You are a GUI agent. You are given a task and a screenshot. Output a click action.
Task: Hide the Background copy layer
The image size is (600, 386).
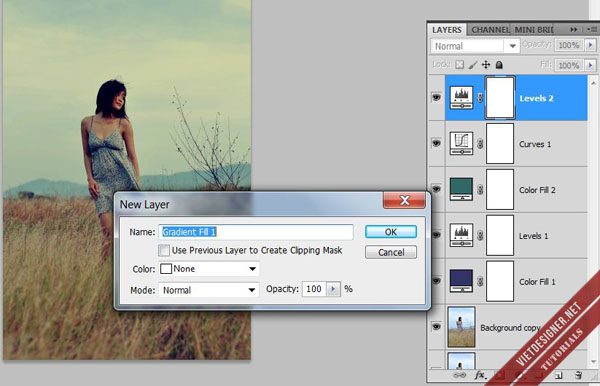point(436,327)
